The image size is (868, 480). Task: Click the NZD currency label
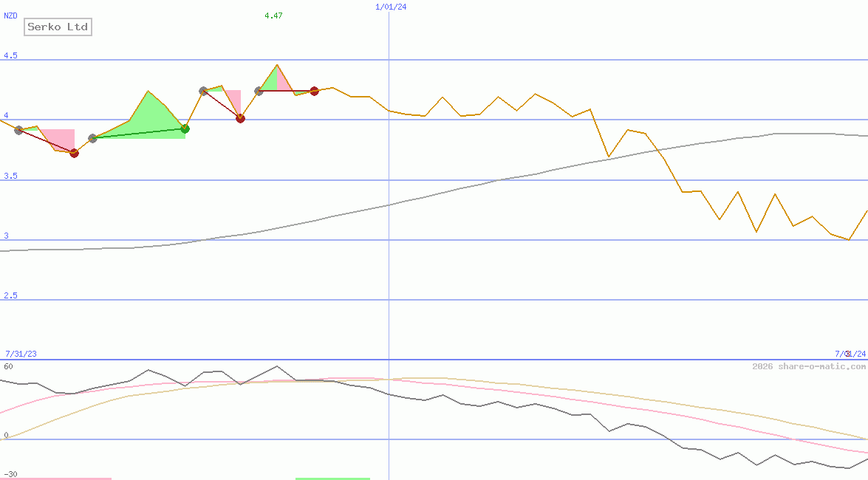(10, 16)
